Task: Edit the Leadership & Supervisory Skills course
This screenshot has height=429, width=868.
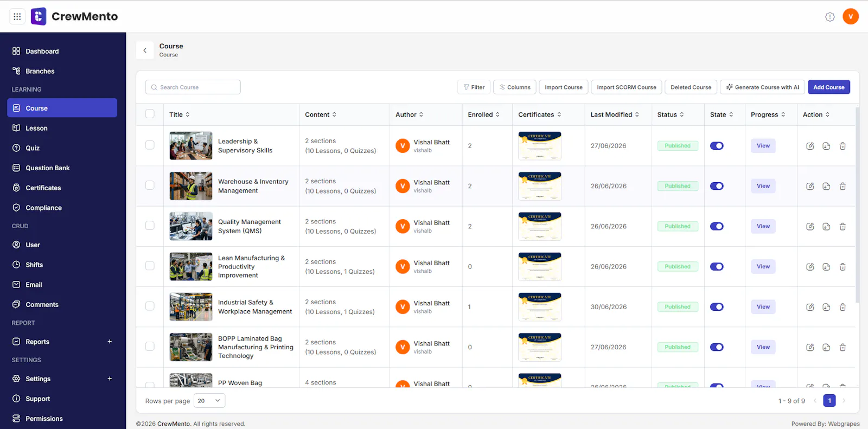Action: point(810,146)
